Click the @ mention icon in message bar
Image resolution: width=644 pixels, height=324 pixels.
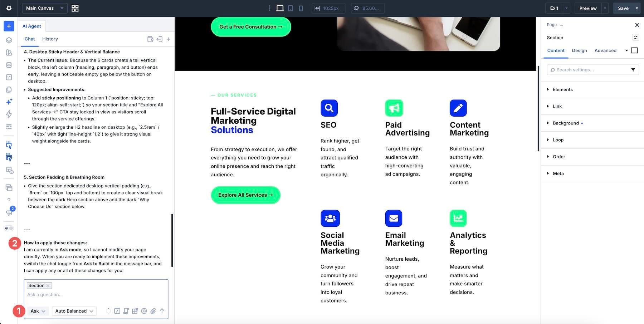point(144,311)
